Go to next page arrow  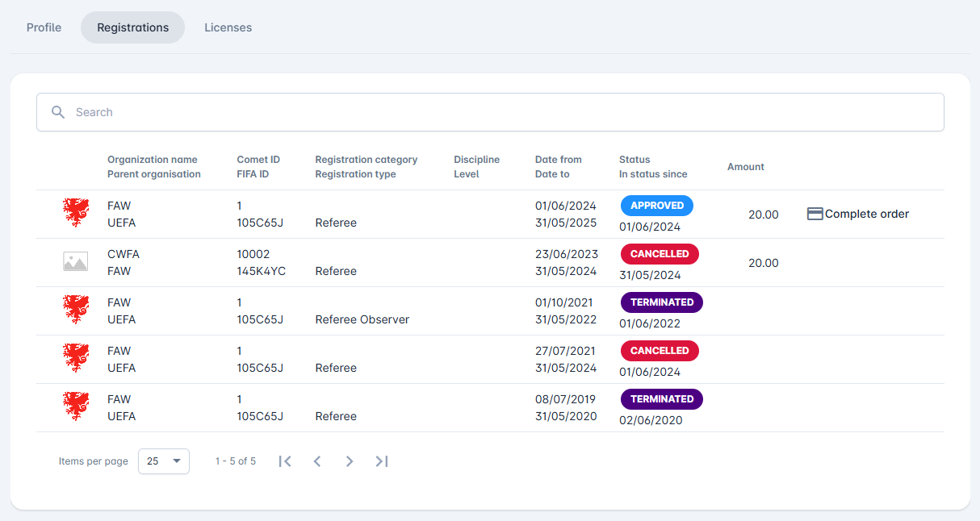pyautogui.click(x=350, y=461)
